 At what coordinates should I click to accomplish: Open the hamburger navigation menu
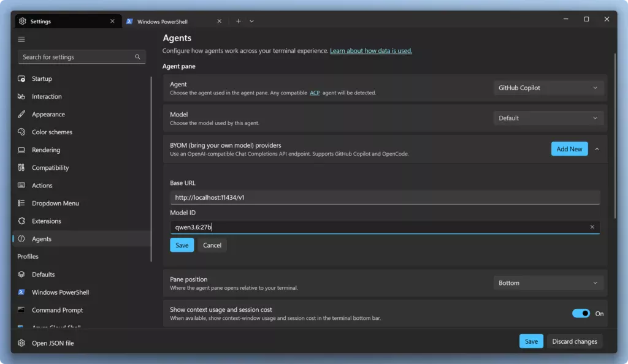click(x=21, y=39)
